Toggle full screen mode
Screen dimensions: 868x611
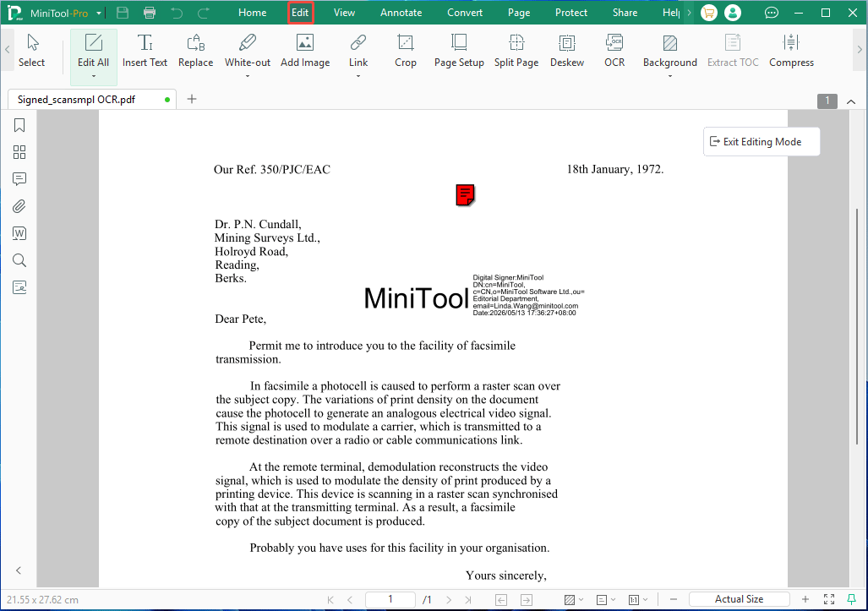pyautogui.click(x=828, y=599)
